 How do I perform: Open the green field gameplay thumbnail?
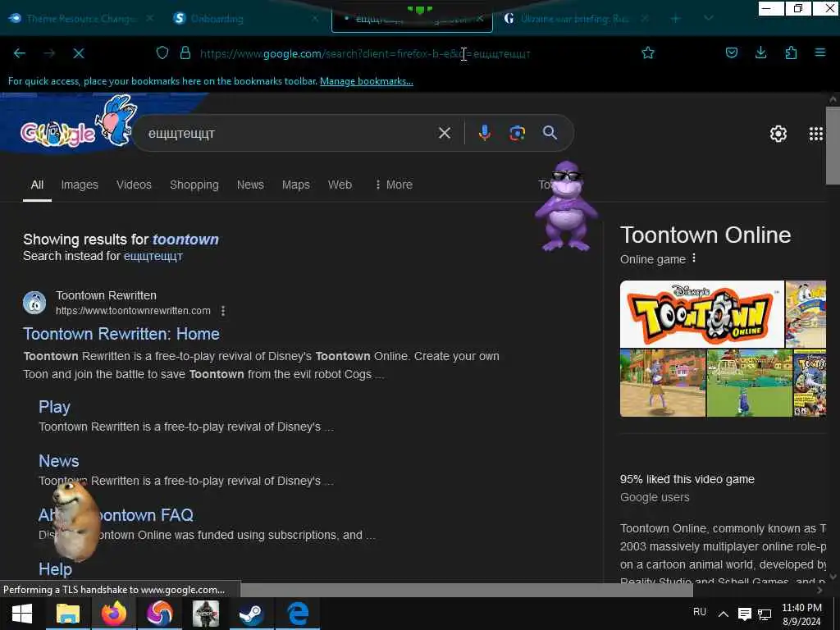click(750, 383)
